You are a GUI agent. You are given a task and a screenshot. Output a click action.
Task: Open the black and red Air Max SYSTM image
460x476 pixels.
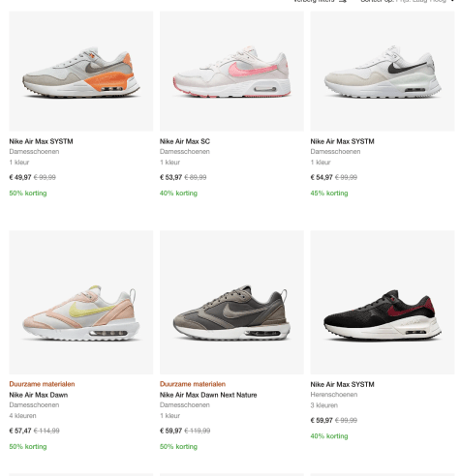383,303
